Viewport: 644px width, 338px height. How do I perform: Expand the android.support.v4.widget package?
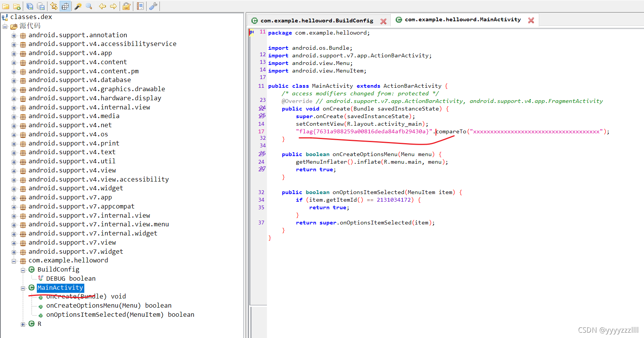point(14,189)
